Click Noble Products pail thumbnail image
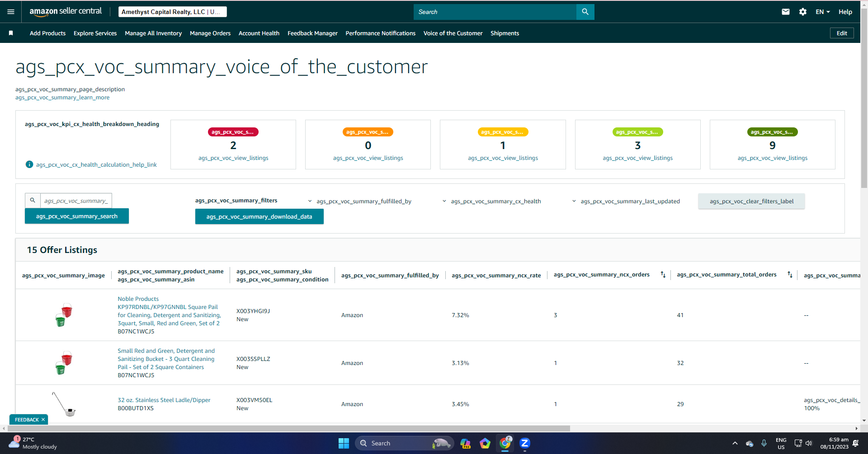 pos(63,315)
